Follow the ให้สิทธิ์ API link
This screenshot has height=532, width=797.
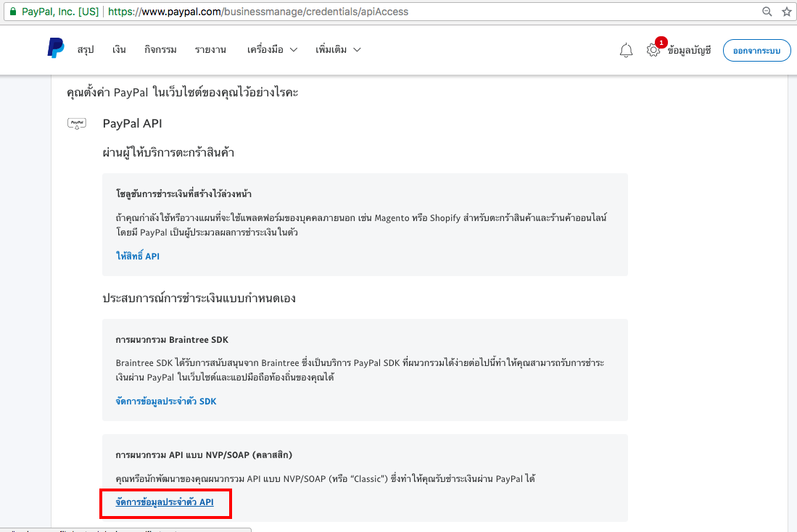pyautogui.click(x=138, y=256)
